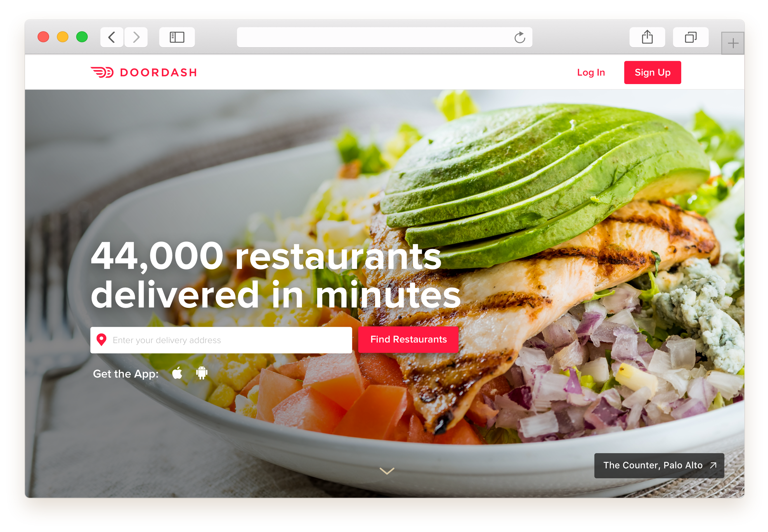Click the DOORDASH wordmark text
The width and height of the screenshot is (768, 532).
tap(158, 72)
